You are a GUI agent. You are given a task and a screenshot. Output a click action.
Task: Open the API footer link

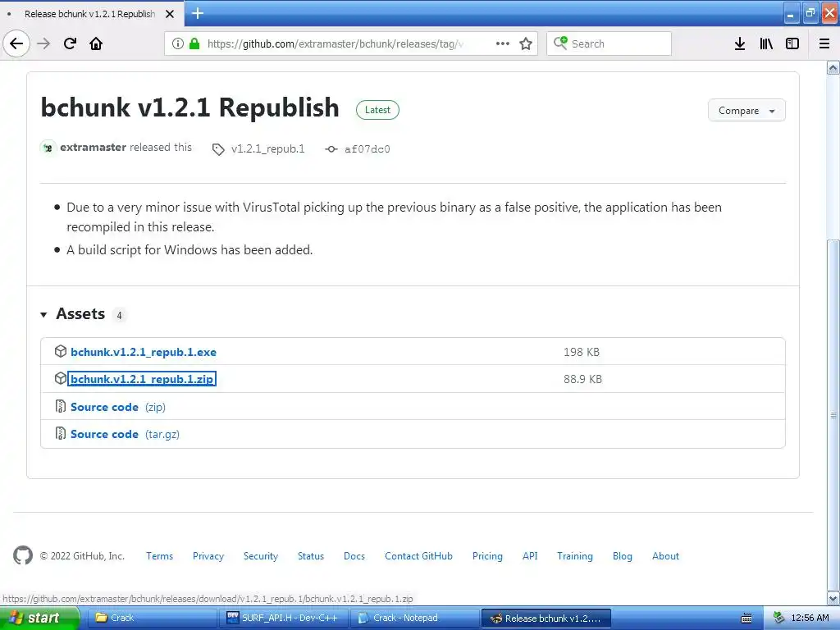(530, 556)
